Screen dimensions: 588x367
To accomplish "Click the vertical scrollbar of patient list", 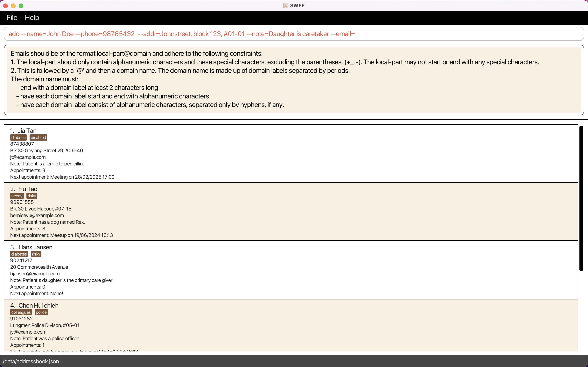I will click(x=581, y=198).
